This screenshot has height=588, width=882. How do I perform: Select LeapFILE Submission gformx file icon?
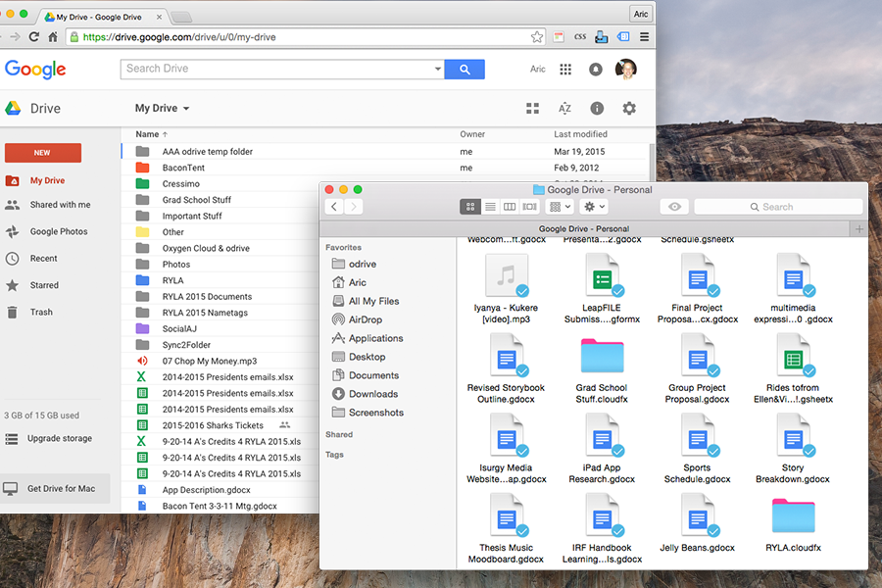pos(603,275)
